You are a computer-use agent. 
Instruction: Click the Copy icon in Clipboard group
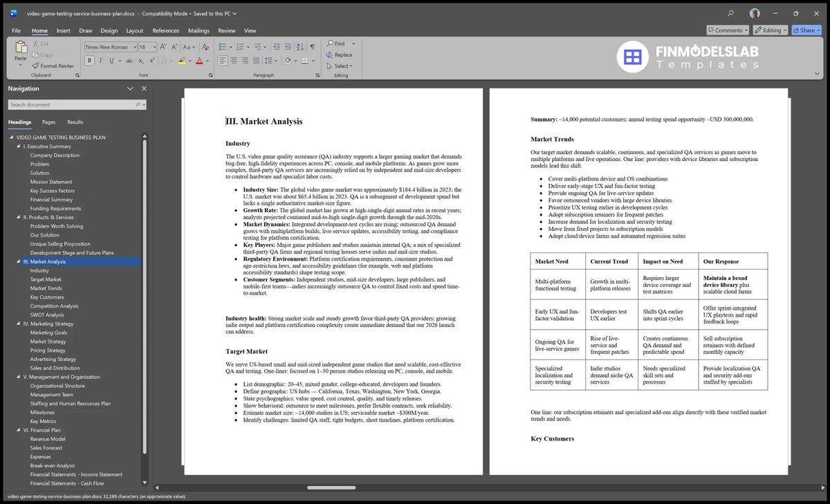(35, 55)
